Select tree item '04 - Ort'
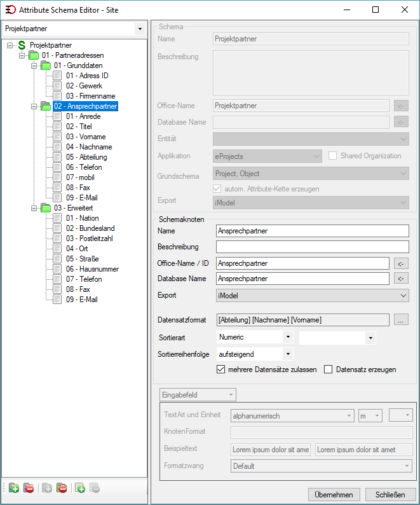 77,249
